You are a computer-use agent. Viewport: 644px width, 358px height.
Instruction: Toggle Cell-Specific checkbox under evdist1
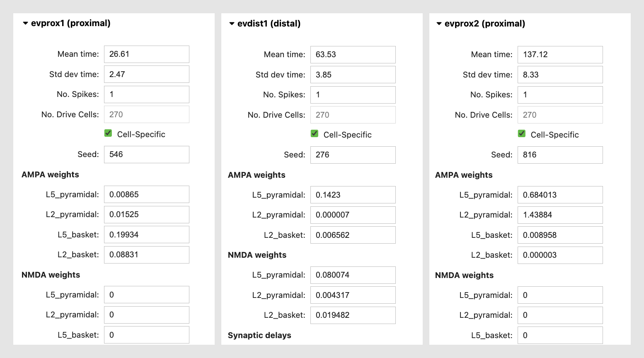pos(315,134)
